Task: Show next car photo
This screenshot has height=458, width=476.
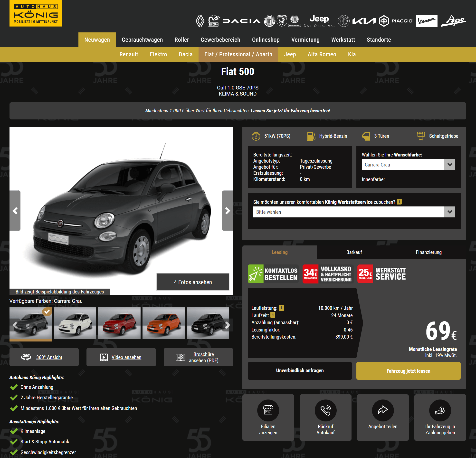Action: (x=228, y=211)
